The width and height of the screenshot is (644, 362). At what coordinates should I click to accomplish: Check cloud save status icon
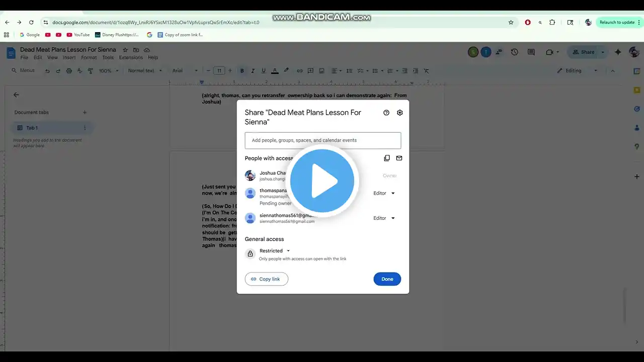pyautogui.click(x=147, y=50)
